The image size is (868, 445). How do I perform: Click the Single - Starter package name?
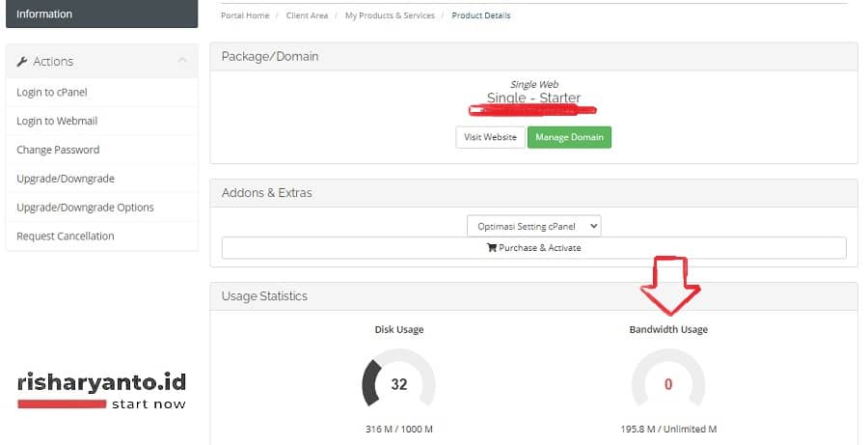click(533, 97)
